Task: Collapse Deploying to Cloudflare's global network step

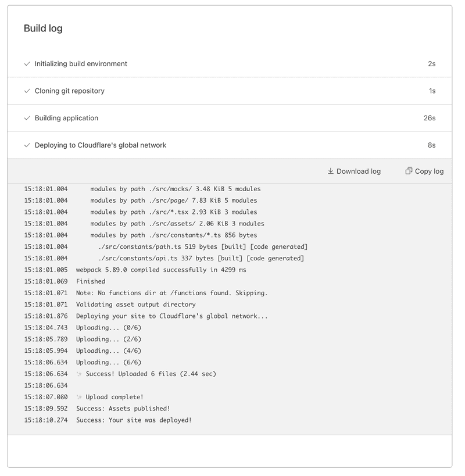Action: (101, 145)
